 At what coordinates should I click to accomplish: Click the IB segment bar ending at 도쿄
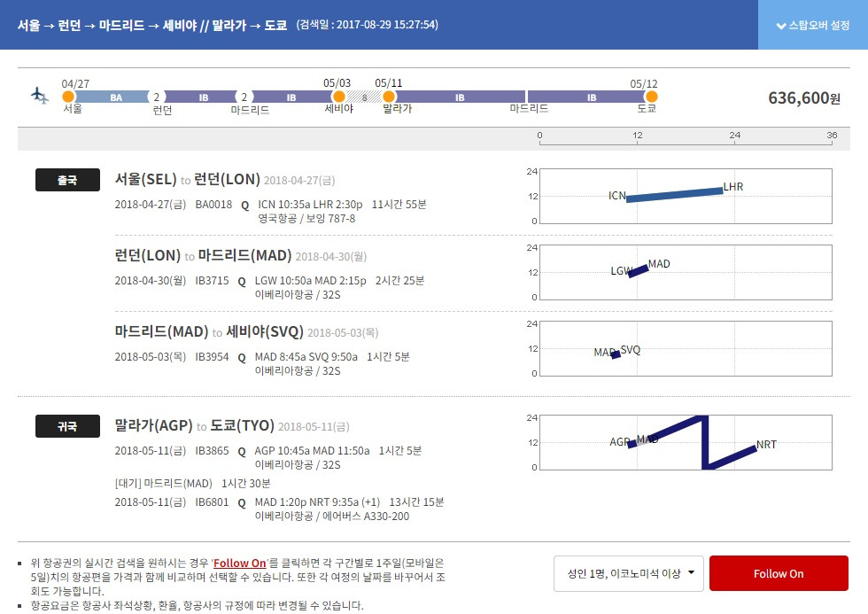586,97
